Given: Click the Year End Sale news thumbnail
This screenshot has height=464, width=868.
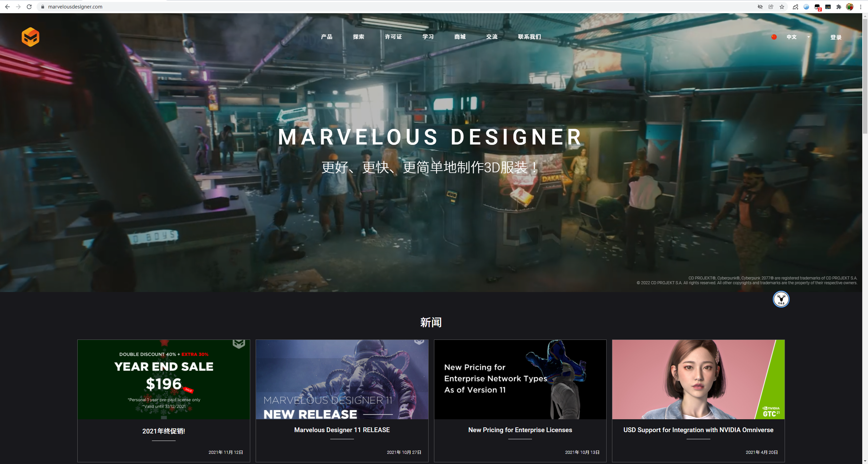Looking at the screenshot, I should (163, 379).
